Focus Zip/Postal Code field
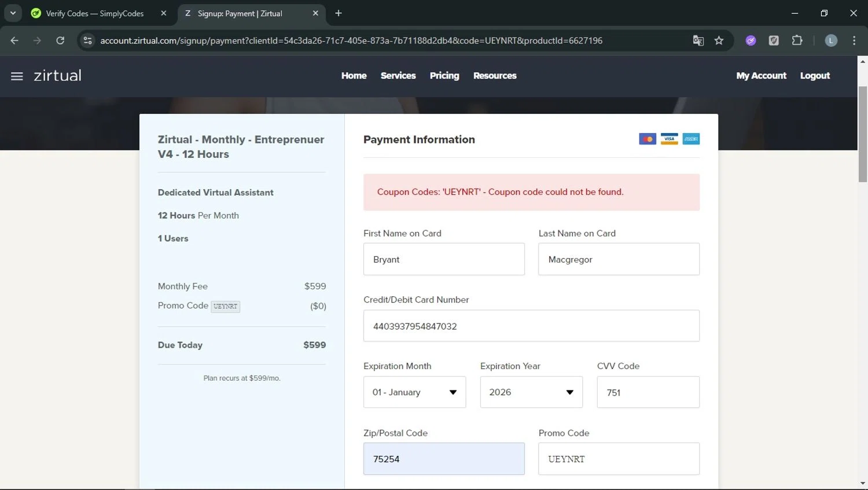The width and height of the screenshot is (868, 490). (444, 459)
